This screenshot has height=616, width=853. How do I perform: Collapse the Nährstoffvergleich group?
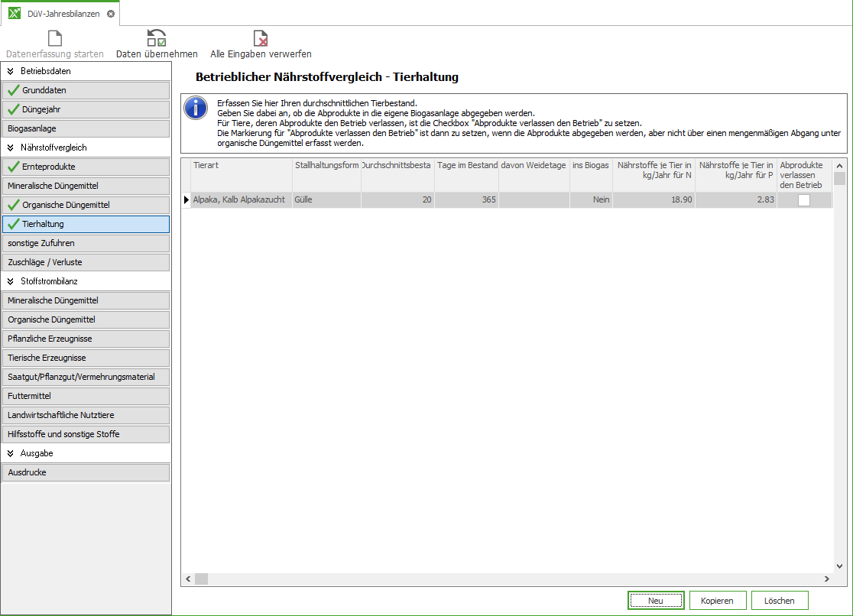(11, 148)
